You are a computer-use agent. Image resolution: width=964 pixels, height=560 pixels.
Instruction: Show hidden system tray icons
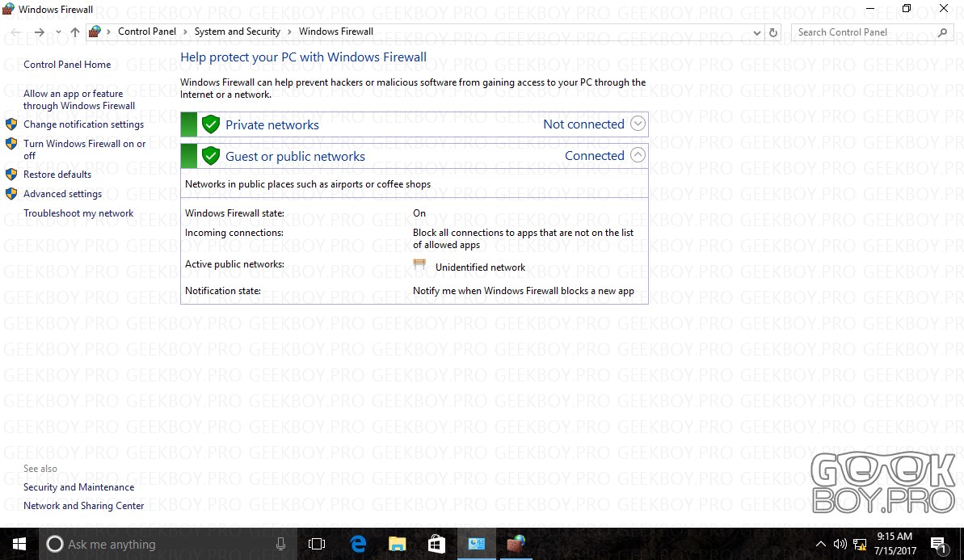[x=821, y=544]
